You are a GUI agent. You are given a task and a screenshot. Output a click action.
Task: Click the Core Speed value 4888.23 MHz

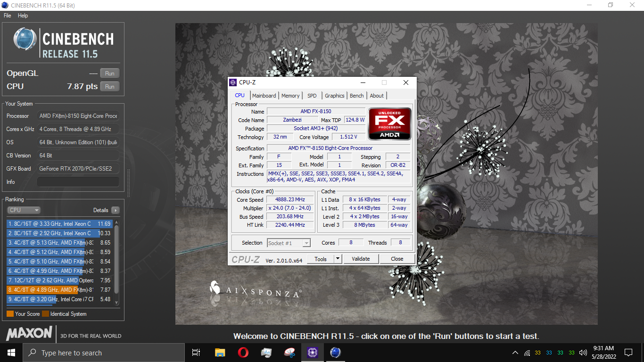pos(290,200)
